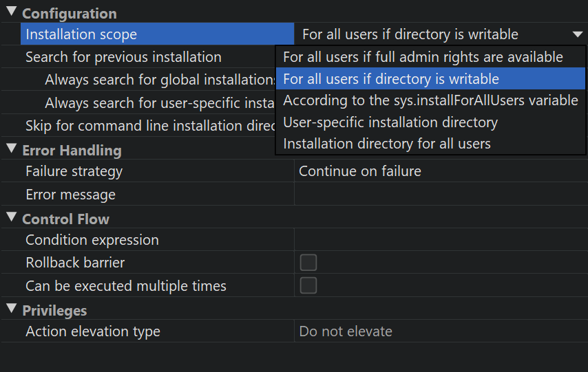Select the Installation scope property row
Viewport: 588px width, 372px height.
[81, 34]
